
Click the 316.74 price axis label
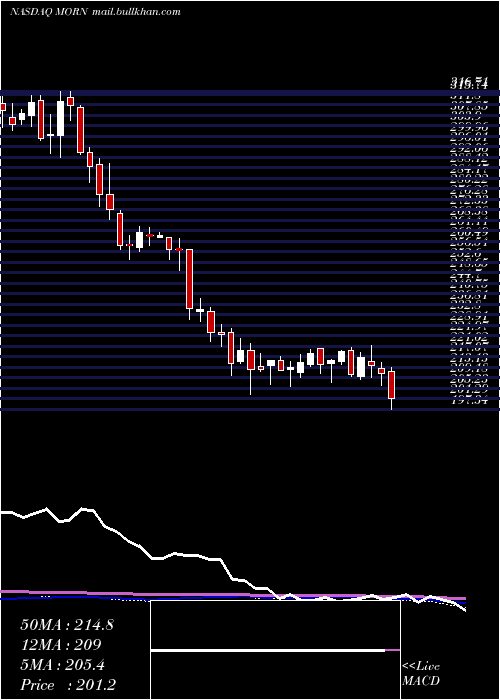tap(469, 82)
